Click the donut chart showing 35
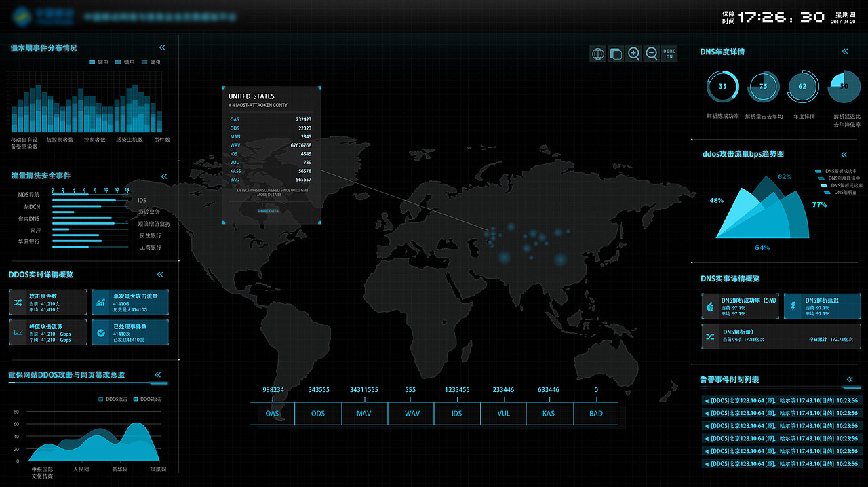The image size is (868, 487). pos(723,87)
